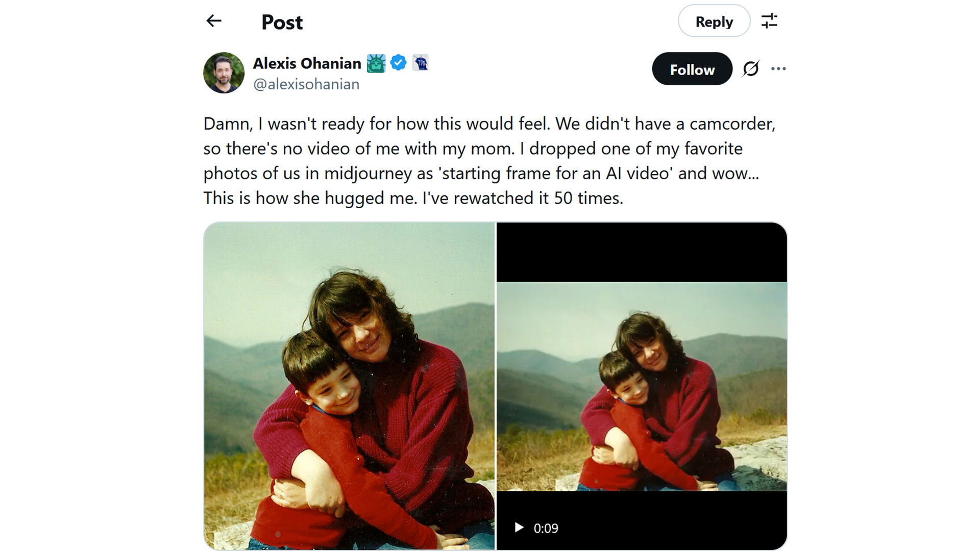Click the 0:09 video duration label
Viewport: 980px width, 551px height.
546,528
